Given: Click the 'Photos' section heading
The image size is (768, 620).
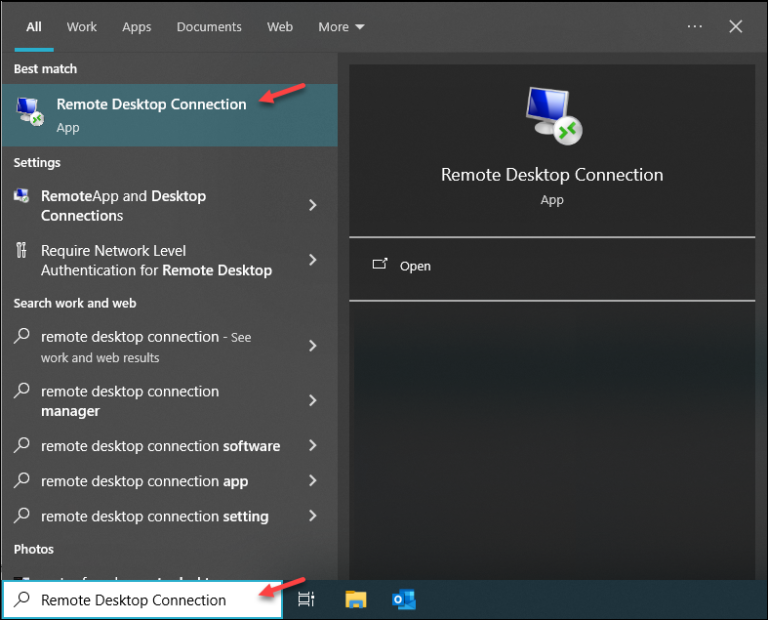Looking at the screenshot, I should (x=34, y=549).
